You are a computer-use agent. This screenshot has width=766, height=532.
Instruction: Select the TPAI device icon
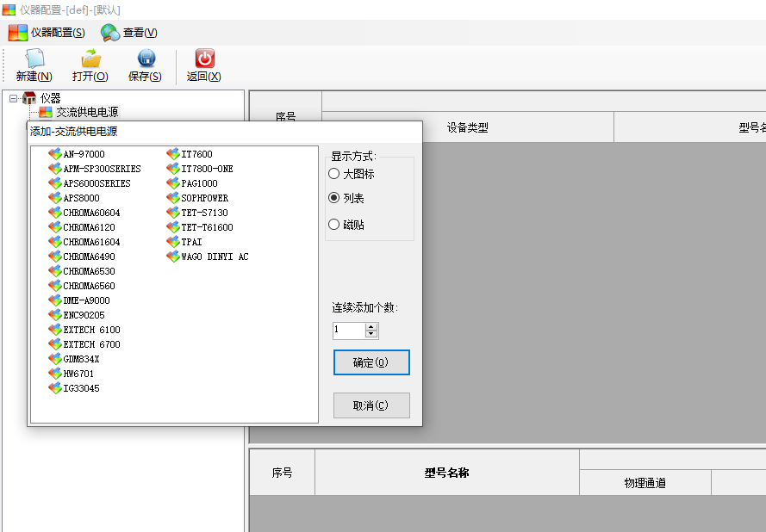(x=173, y=242)
